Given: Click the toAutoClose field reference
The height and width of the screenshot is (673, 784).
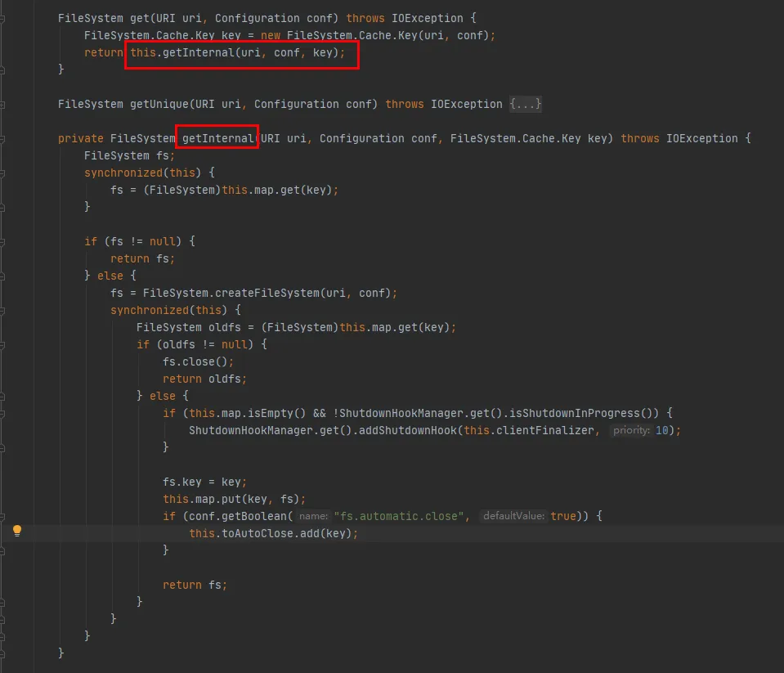Looking at the screenshot, I should 257,533.
